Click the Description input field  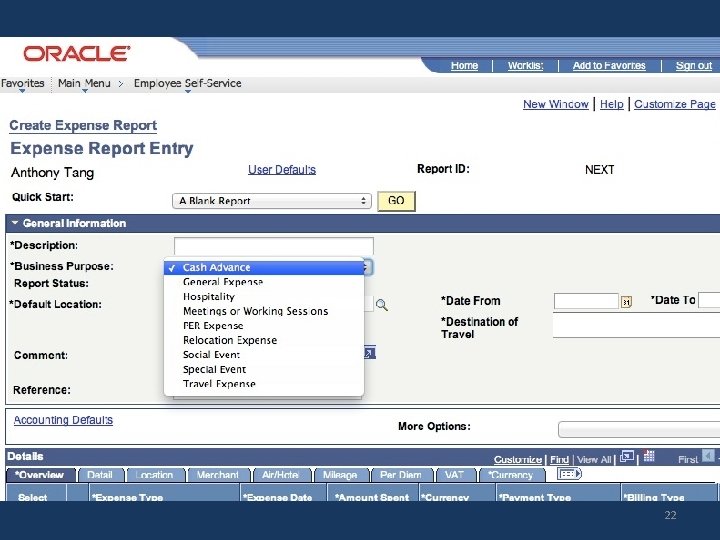click(x=274, y=246)
